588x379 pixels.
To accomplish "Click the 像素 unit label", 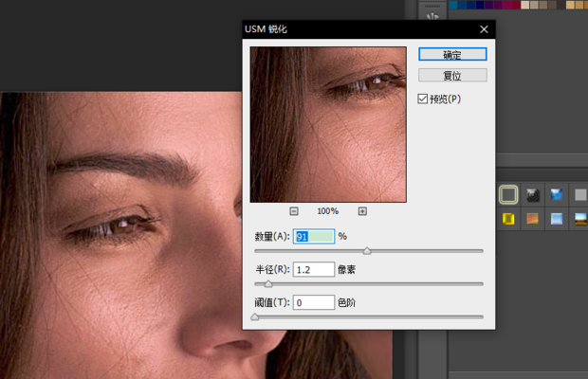I will 346,270.
